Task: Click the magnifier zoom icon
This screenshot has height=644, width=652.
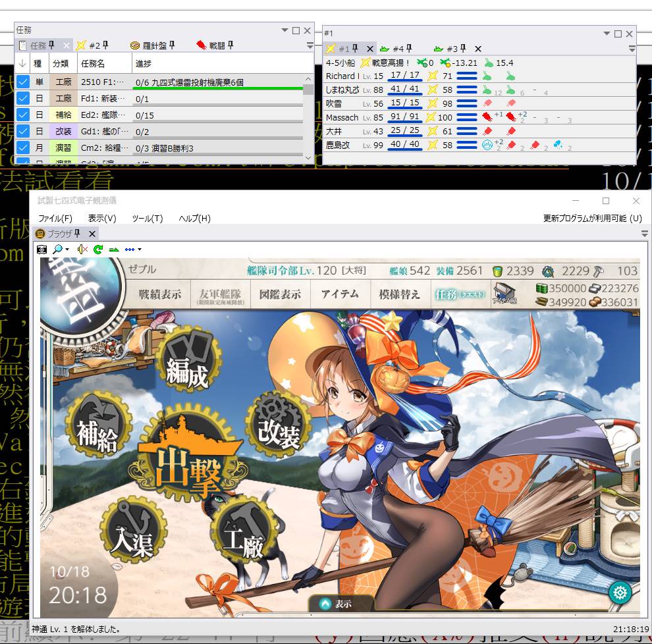Action: click(x=58, y=250)
